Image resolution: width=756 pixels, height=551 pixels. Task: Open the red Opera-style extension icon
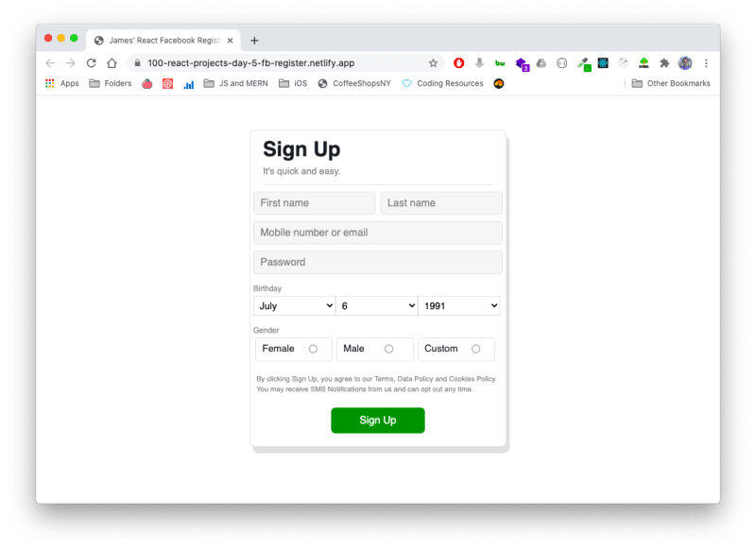click(x=458, y=63)
